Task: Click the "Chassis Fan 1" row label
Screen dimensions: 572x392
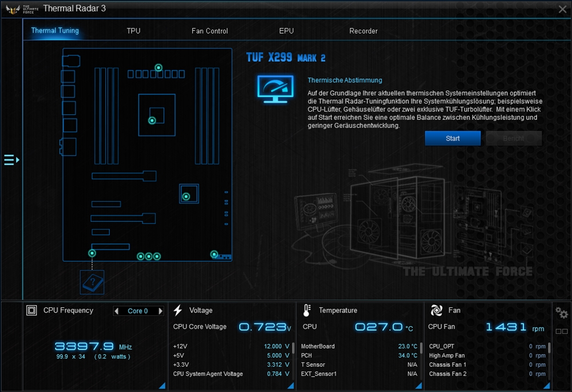Action: pyautogui.click(x=448, y=365)
